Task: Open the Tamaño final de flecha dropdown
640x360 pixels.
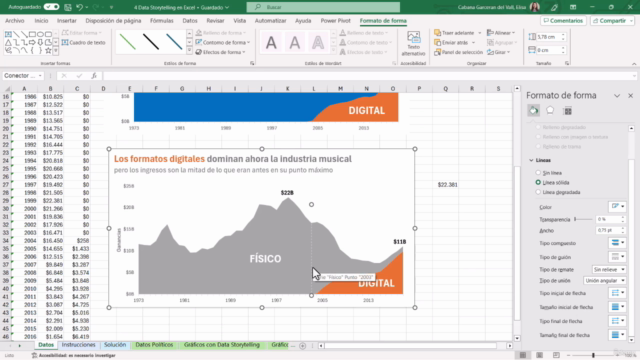Action: coord(617,335)
